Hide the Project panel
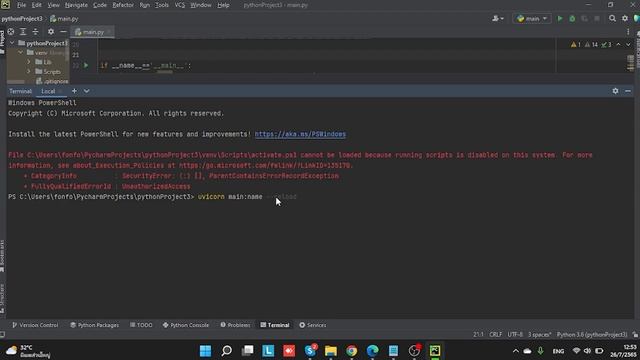 coord(63,32)
